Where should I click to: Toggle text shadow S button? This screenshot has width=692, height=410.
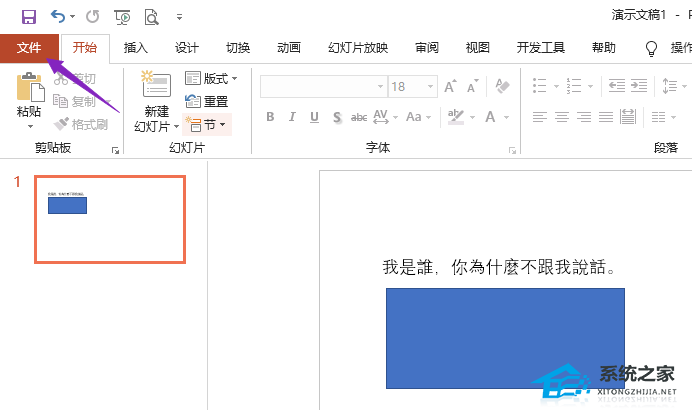(337, 117)
